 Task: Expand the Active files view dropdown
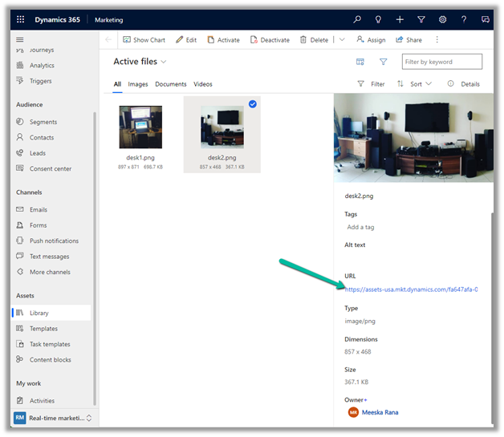pos(164,62)
